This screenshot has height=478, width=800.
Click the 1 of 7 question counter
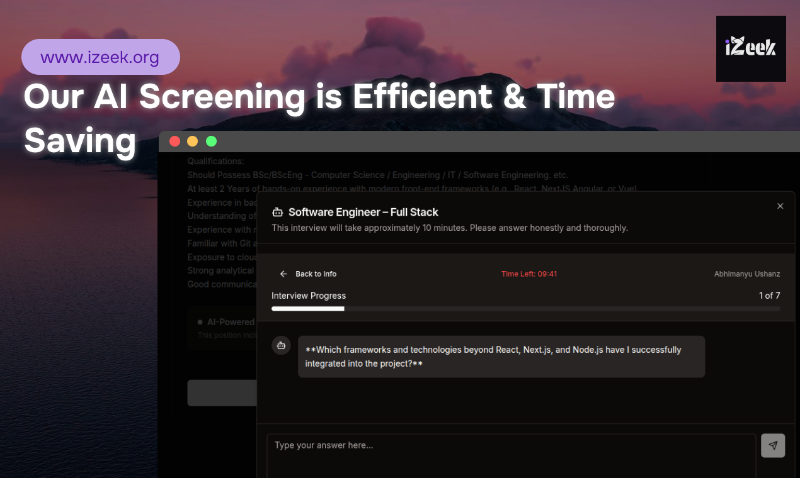769,296
